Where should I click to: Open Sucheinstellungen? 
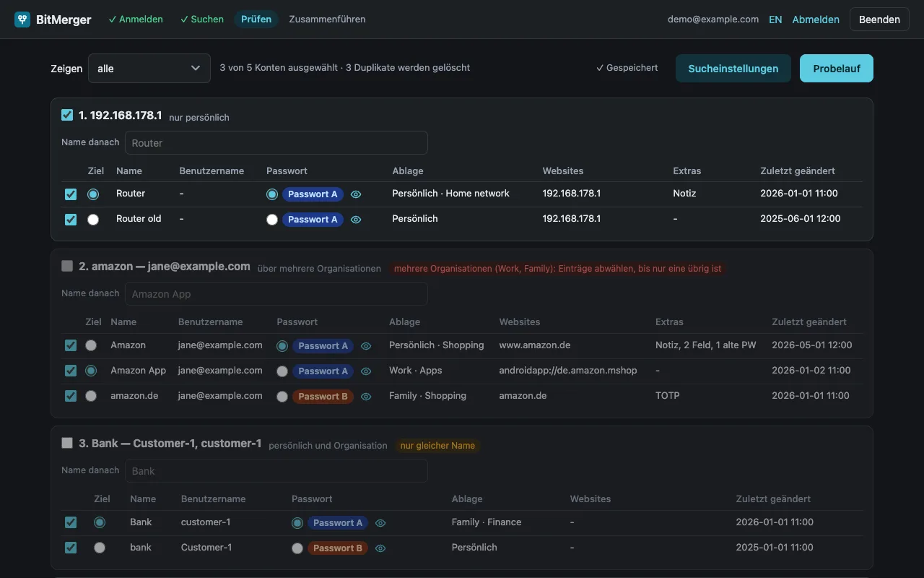733,69
